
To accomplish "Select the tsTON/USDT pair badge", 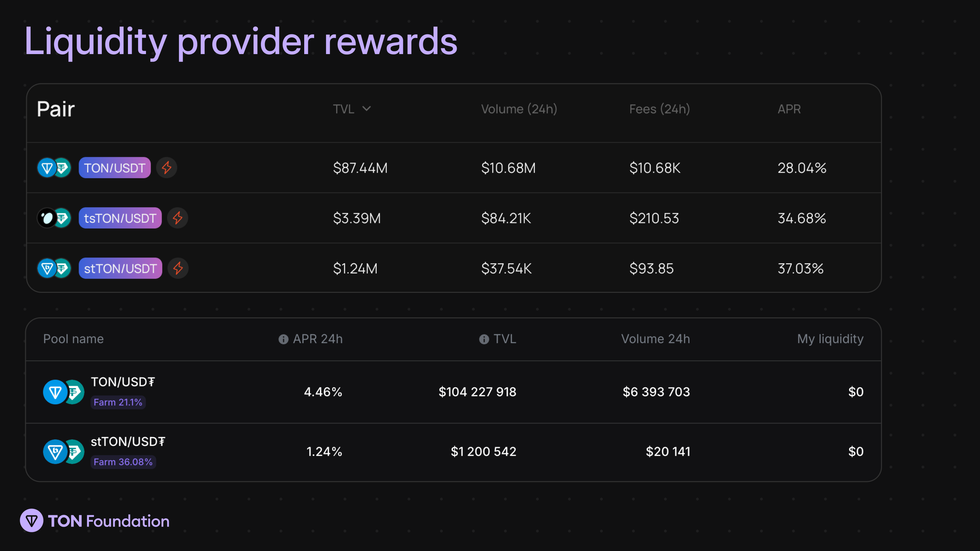I will [120, 218].
